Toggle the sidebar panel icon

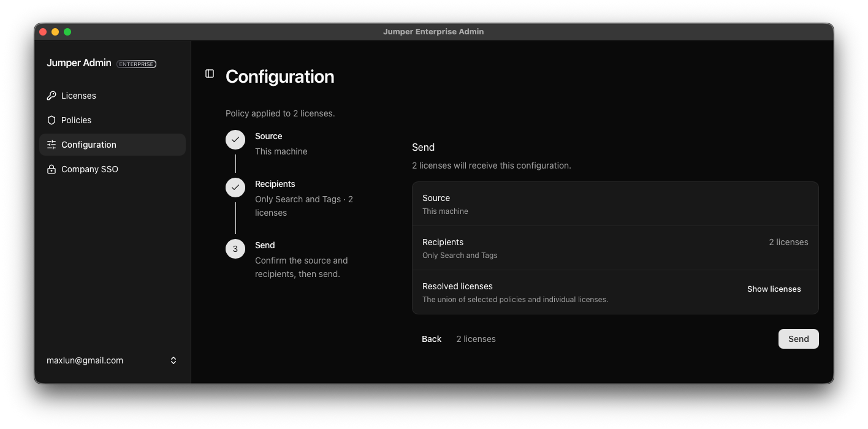tap(210, 74)
